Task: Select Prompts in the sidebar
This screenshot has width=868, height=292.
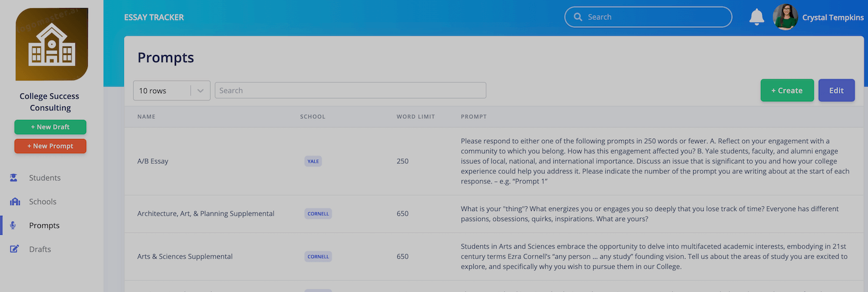Action: pos(44,225)
